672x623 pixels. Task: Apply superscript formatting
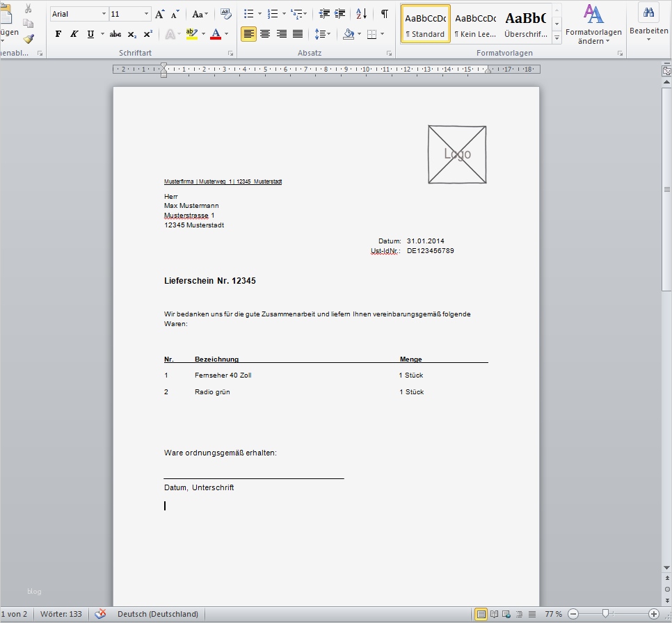147,33
